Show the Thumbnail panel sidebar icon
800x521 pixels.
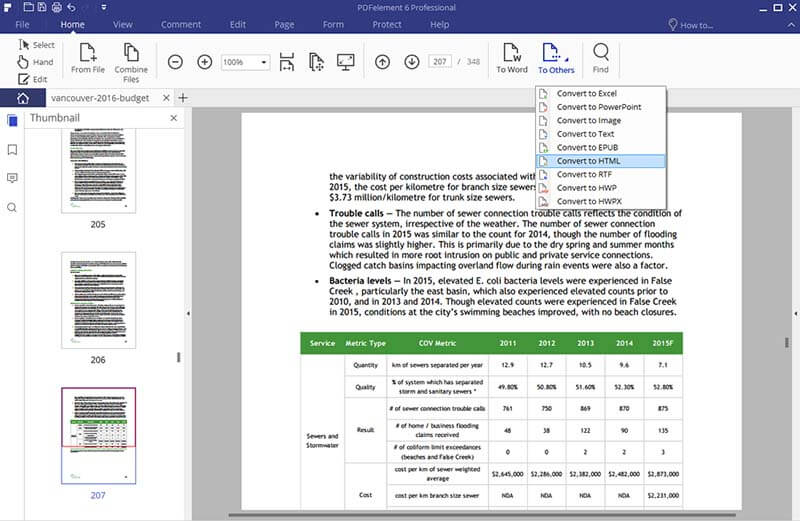pos(12,121)
